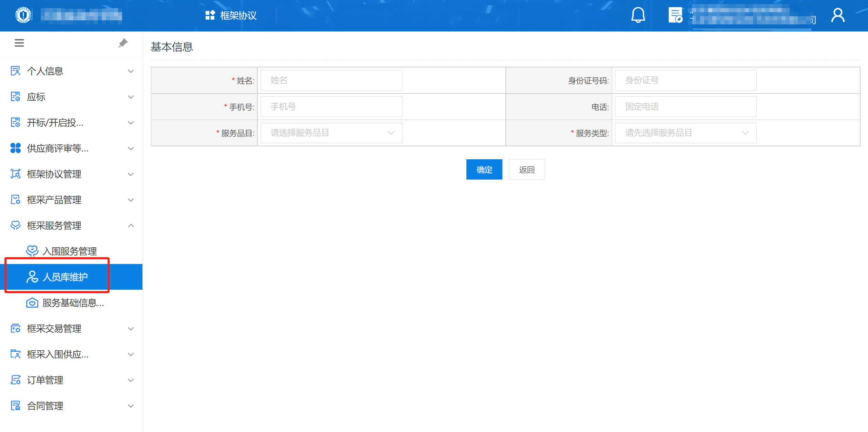Viewport: 868px width, 432px height.
Task: Click the 框采产品管理 sidebar icon
Action: point(16,200)
